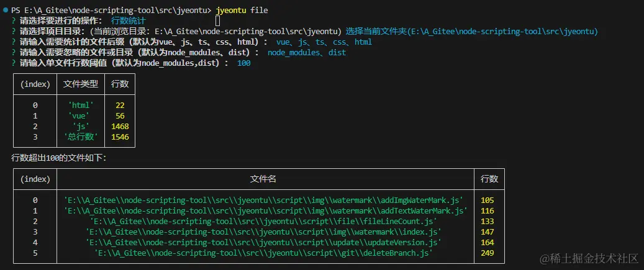Click the '请输入需要忽略的文件或目录' prompt

(x=139, y=53)
